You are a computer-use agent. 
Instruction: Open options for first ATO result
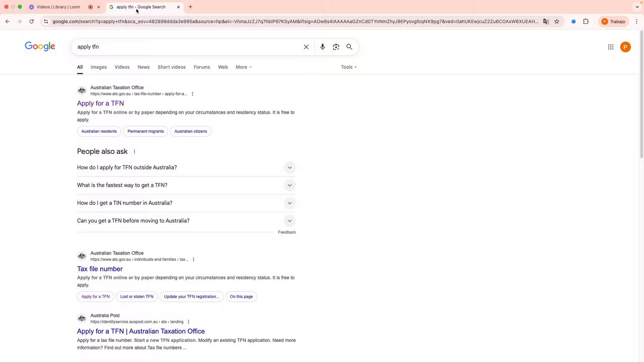pos(192,94)
